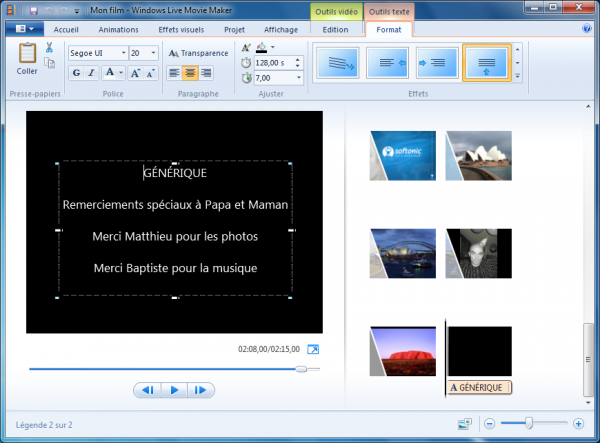This screenshot has width=600, height=443.
Task: Click the scissors cut icon
Action: point(49,49)
